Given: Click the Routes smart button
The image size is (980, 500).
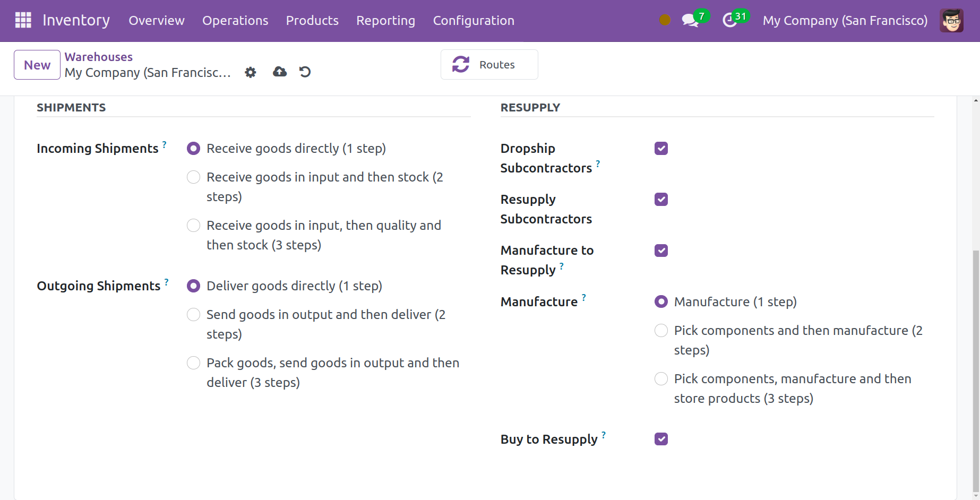Looking at the screenshot, I should tap(489, 65).
